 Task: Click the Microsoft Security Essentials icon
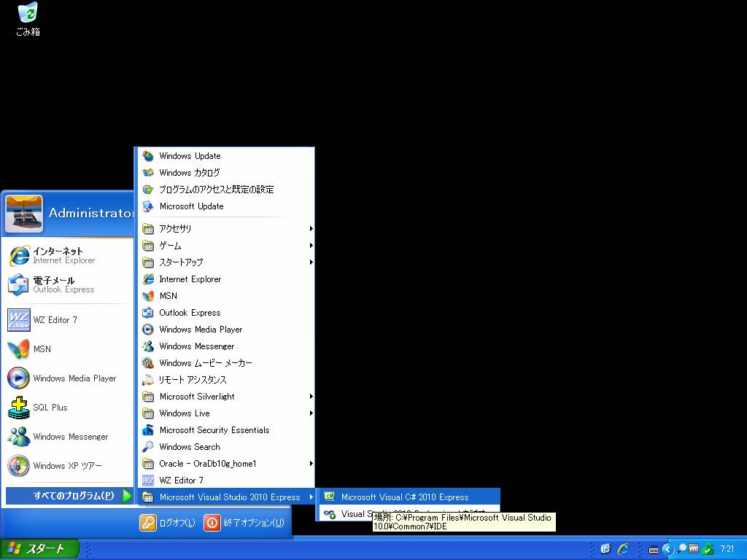(x=148, y=430)
